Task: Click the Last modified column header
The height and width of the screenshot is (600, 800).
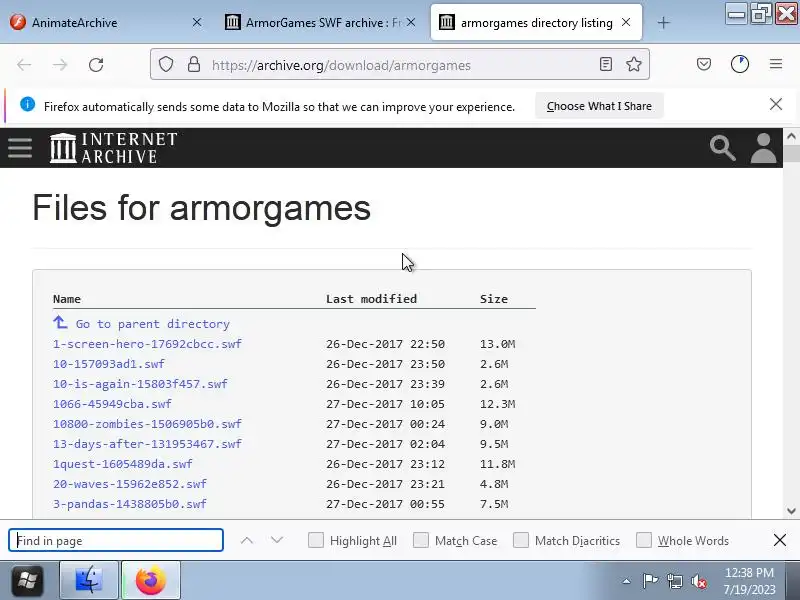Action: 371,298
